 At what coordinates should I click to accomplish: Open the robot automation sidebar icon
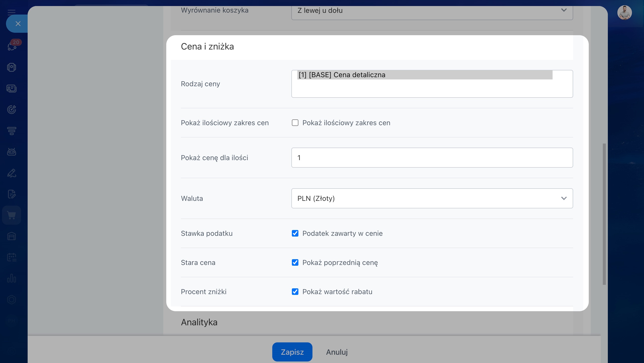tap(12, 152)
